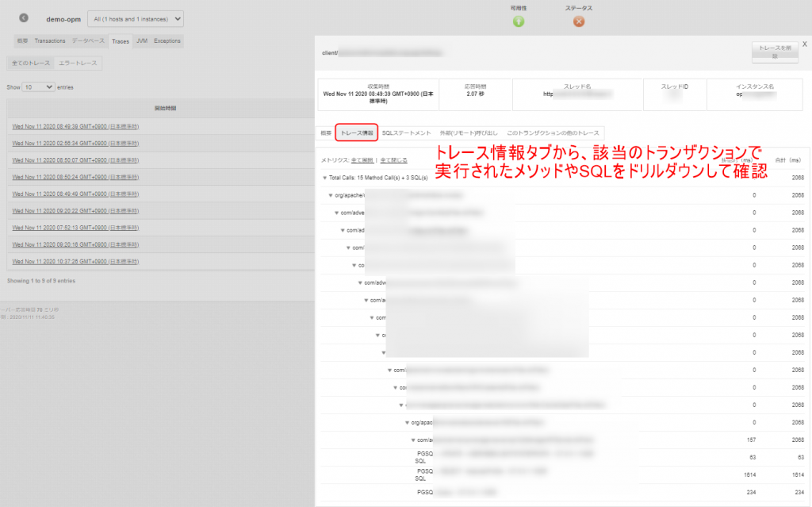Click the 2.07 秒 response time value
Viewport: 812px width, 507px height.
click(476, 94)
